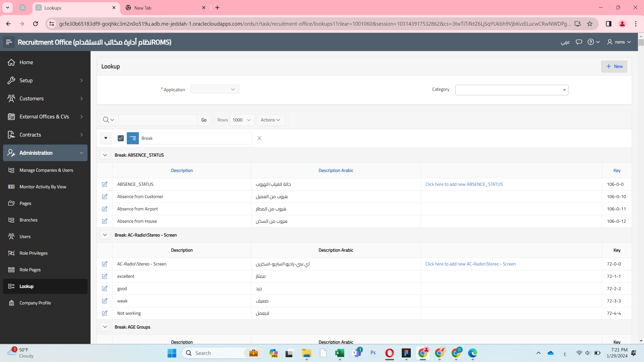Open Figma from the taskbar

pos(406,353)
